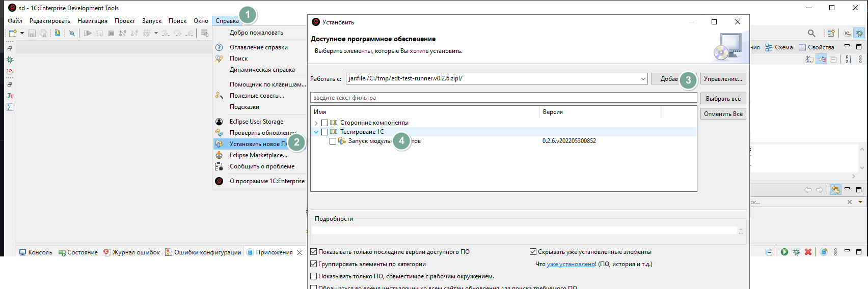Toggle the Skip All Breakpoints icon
The image size is (868, 289).
[72, 33]
